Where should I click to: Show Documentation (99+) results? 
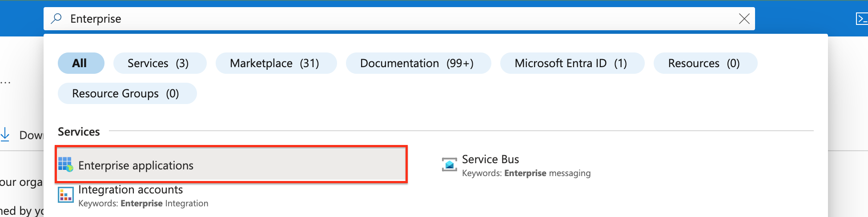click(x=418, y=63)
